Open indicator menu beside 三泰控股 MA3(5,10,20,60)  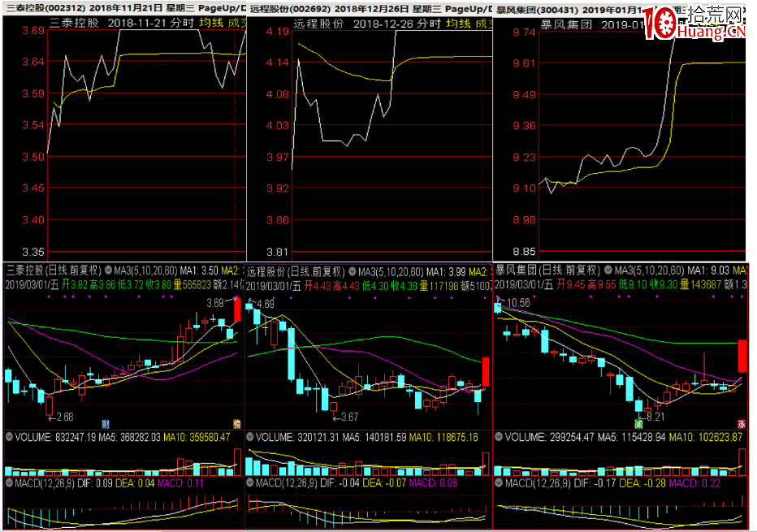tap(109, 270)
